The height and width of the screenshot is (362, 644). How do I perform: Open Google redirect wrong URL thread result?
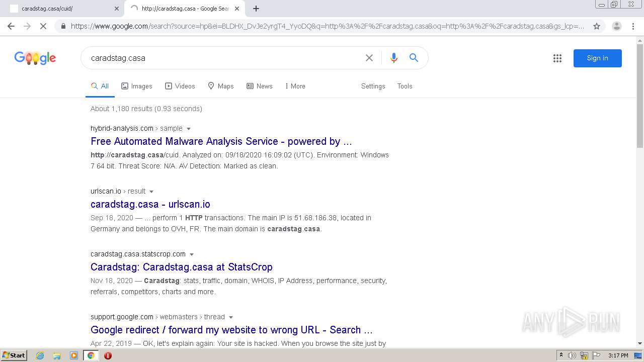coord(231,330)
